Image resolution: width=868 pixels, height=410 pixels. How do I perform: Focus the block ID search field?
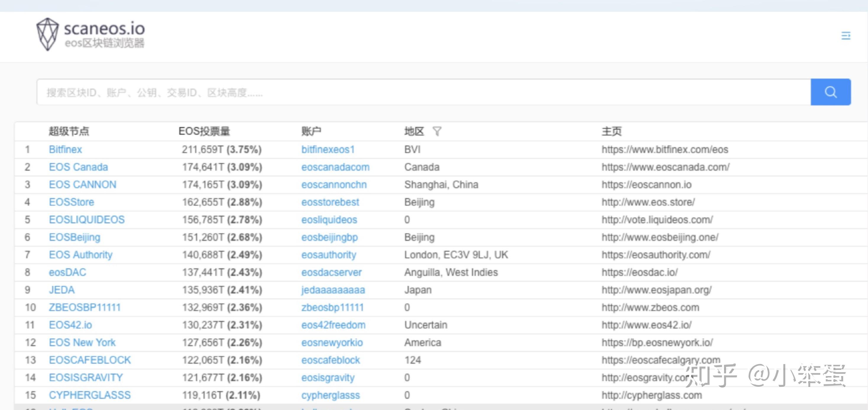(x=424, y=92)
